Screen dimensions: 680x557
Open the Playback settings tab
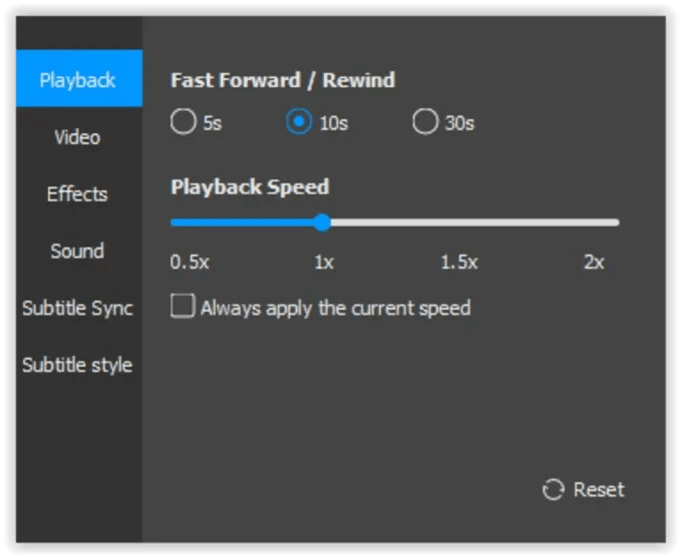(79, 79)
